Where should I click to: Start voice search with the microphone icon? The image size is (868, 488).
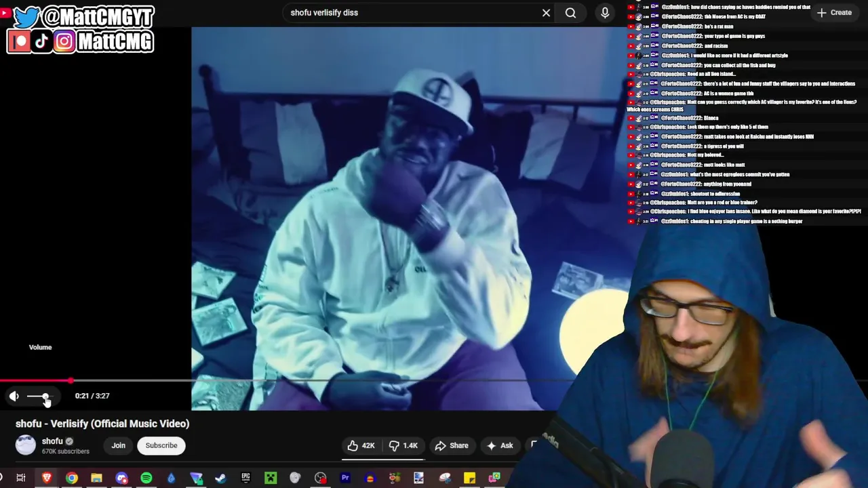point(605,13)
